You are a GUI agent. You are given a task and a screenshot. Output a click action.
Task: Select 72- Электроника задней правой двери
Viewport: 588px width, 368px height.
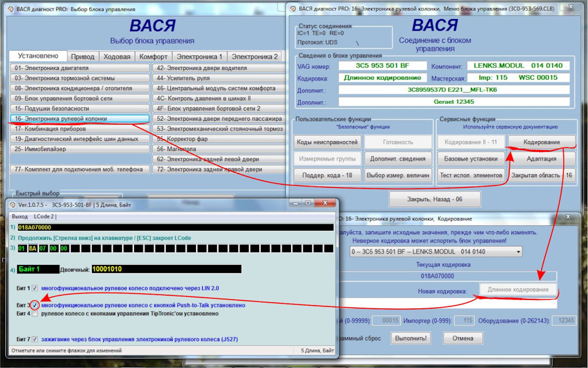219,169
